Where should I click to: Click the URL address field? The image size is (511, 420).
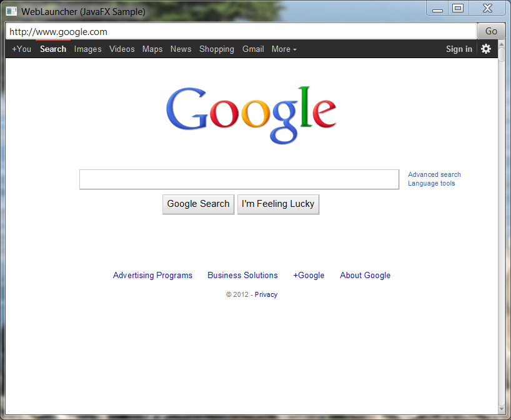pyautogui.click(x=241, y=31)
